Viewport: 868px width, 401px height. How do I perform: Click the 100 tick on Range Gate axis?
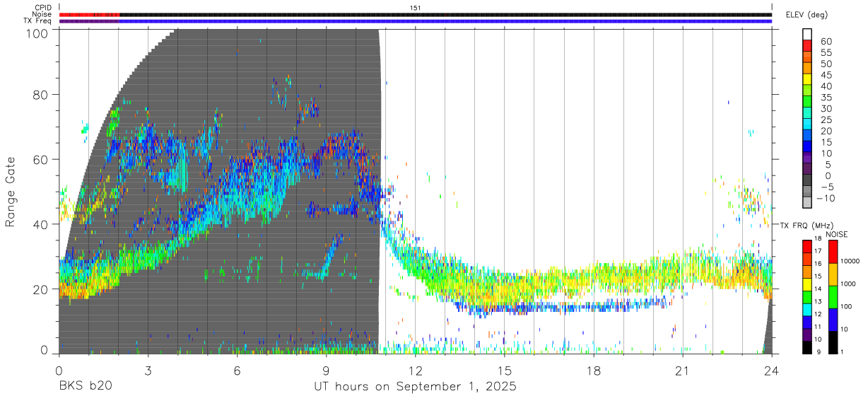[x=36, y=33]
